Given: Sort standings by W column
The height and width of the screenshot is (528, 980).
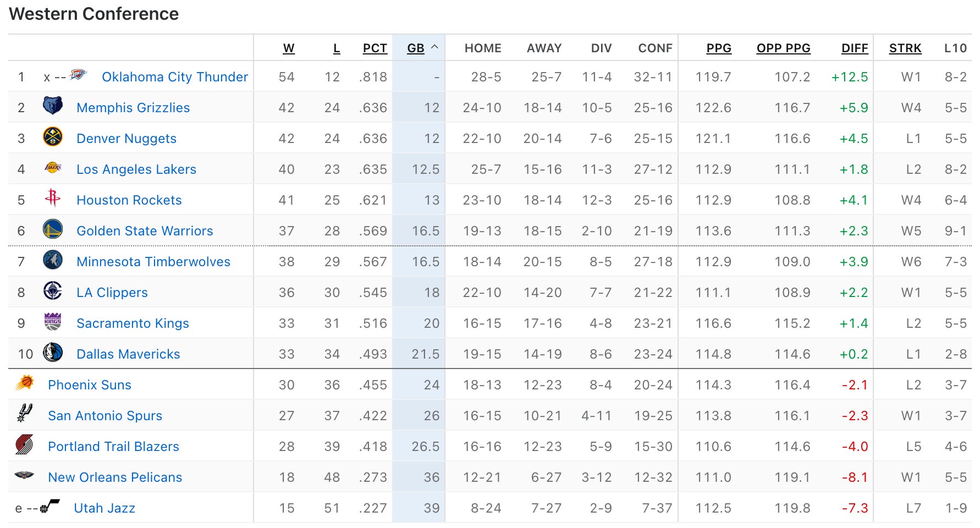Looking at the screenshot, I should point(289,48).
